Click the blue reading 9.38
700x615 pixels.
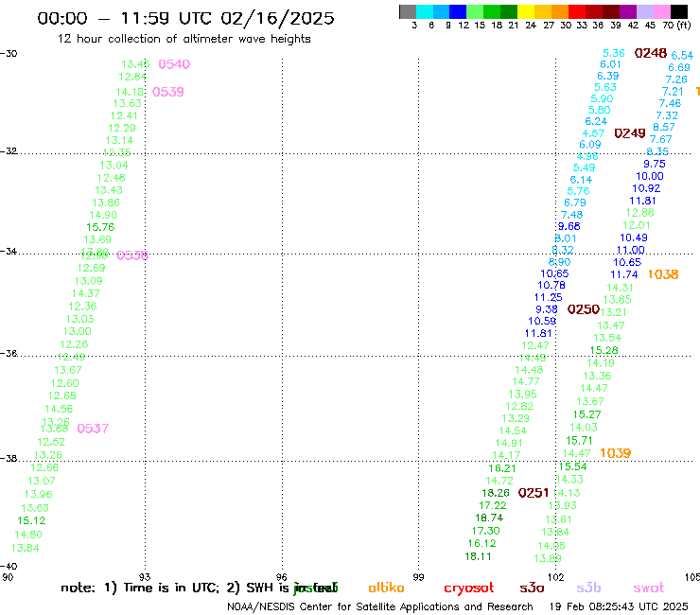pos(547,309)
